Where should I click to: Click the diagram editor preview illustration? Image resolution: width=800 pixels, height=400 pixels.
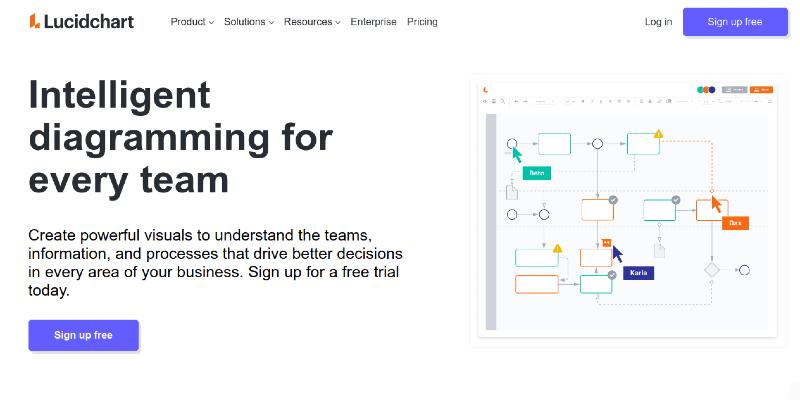pyautogui.click(x=628, y=209)
